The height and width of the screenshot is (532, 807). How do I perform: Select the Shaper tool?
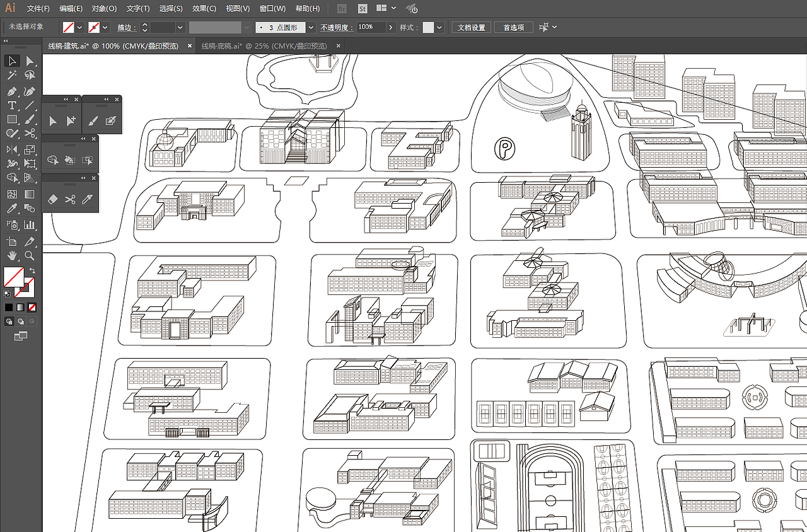[12, 133]
